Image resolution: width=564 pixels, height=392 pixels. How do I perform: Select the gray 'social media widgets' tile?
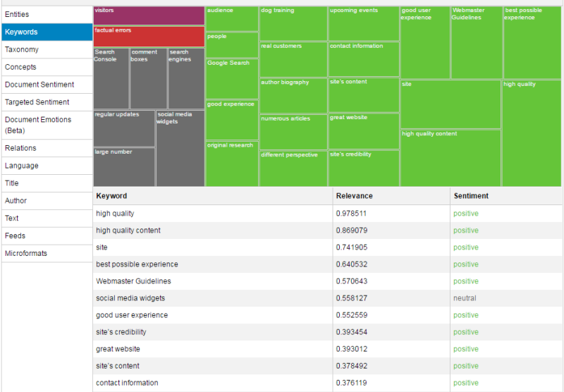[180, 148]
